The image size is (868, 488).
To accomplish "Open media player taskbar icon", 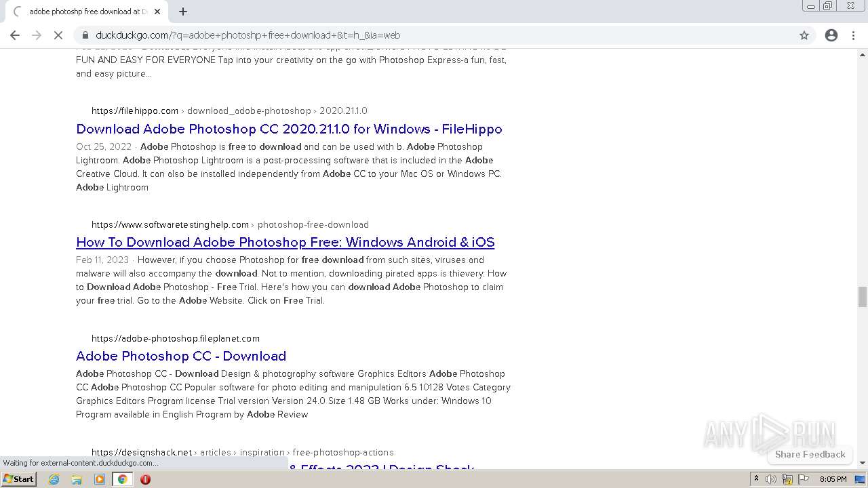I will [100, 479].
